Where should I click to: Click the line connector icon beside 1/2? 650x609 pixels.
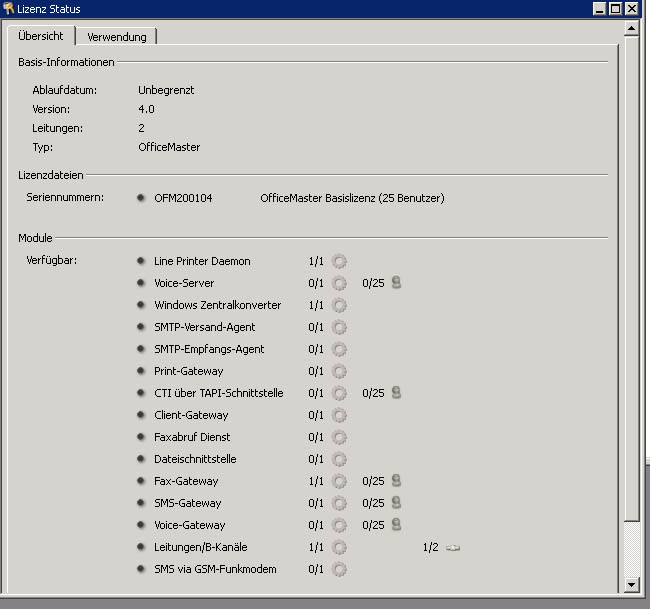pyautogui.click(x=453, y=548)
